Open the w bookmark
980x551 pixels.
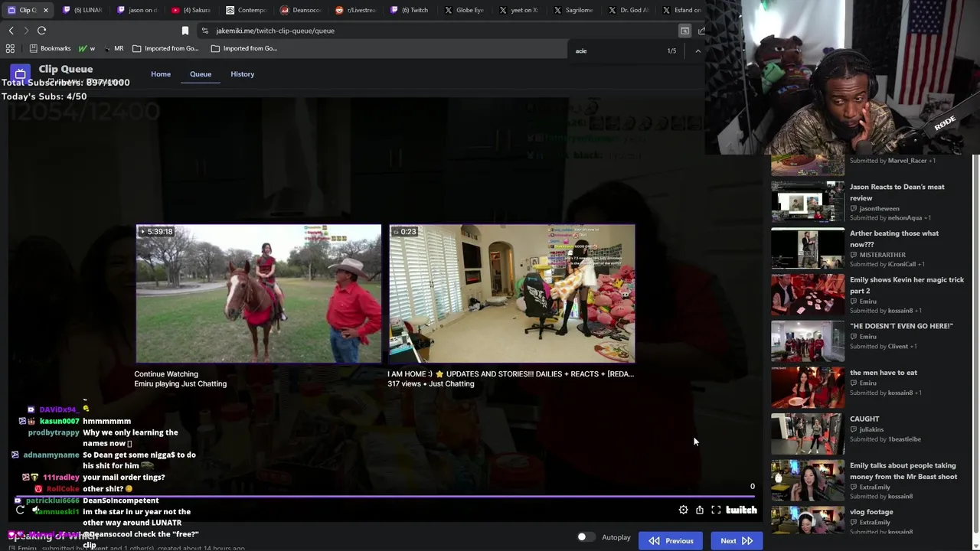click(x=87, y=48)
